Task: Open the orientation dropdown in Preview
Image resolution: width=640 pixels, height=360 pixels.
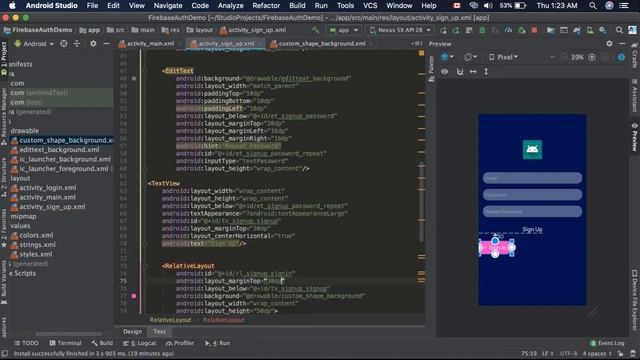Action: tap(471, 57)
